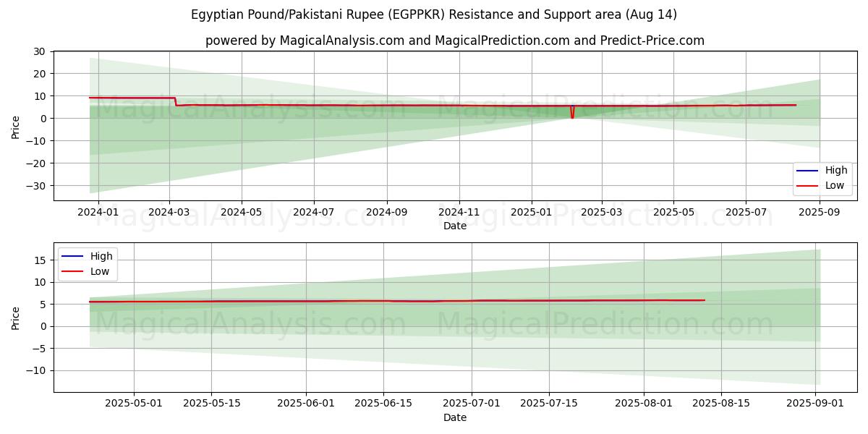Click the 2025-08-01 tick label
The height and width of the screenshot is (434, 868).
[644, 404]
